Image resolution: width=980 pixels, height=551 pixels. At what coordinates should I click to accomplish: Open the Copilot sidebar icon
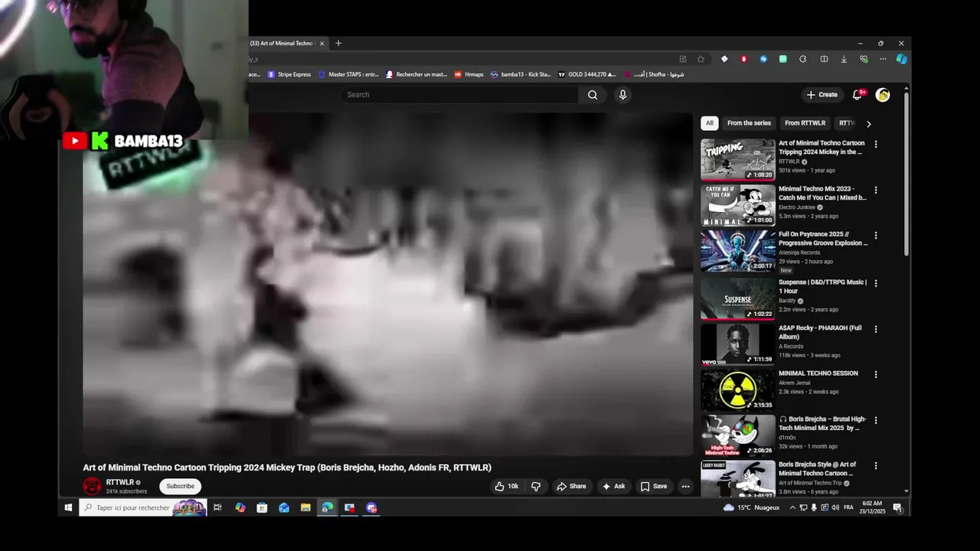point(901,59)
